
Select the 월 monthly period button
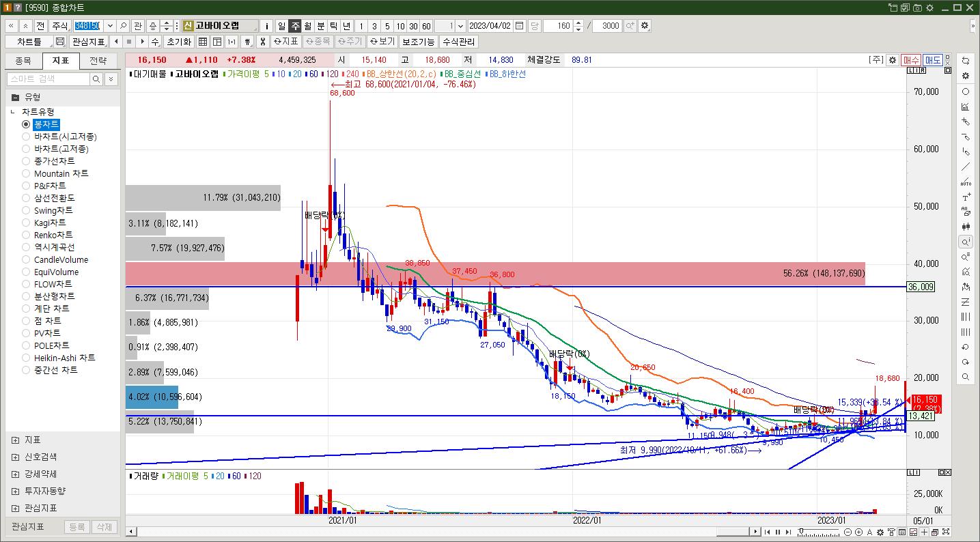(308, 26)
